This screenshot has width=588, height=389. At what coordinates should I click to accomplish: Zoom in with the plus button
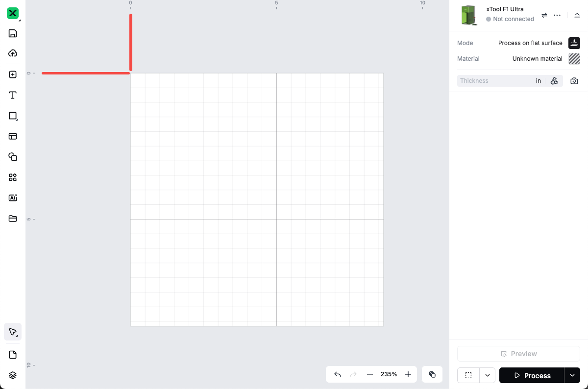(408, 374)
